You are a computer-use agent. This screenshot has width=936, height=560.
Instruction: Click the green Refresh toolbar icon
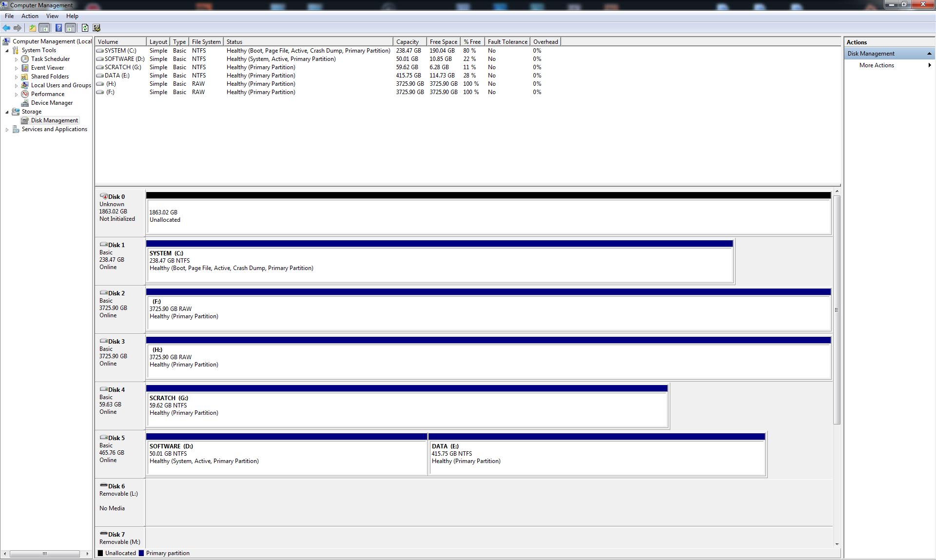point(85,28)
